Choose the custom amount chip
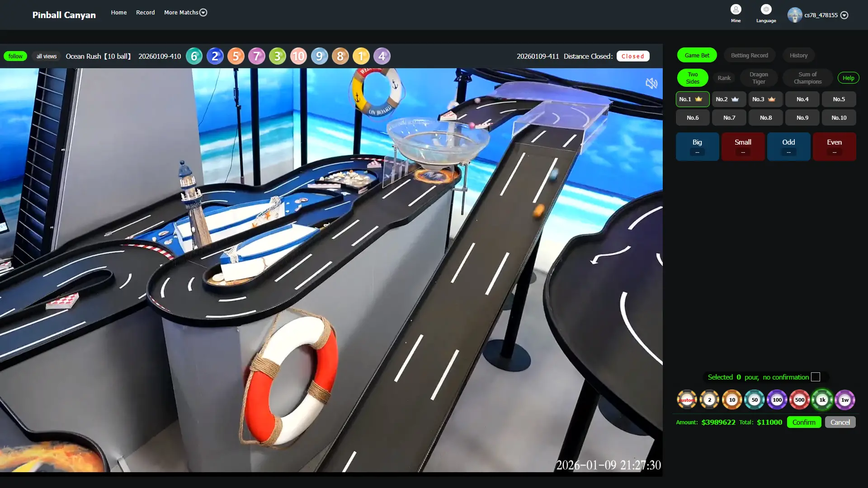Image resolution: width=868 pixels, height=488 pixels. tap(687, 400)
